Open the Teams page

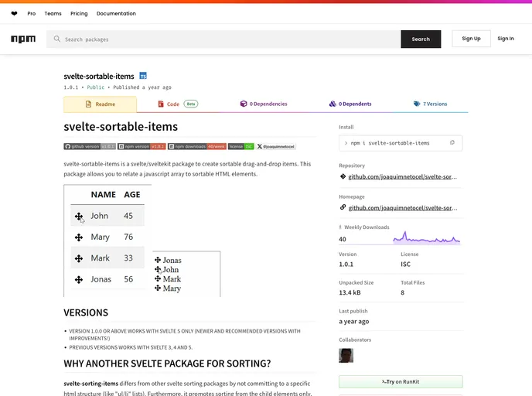click(x=53, y=14)
